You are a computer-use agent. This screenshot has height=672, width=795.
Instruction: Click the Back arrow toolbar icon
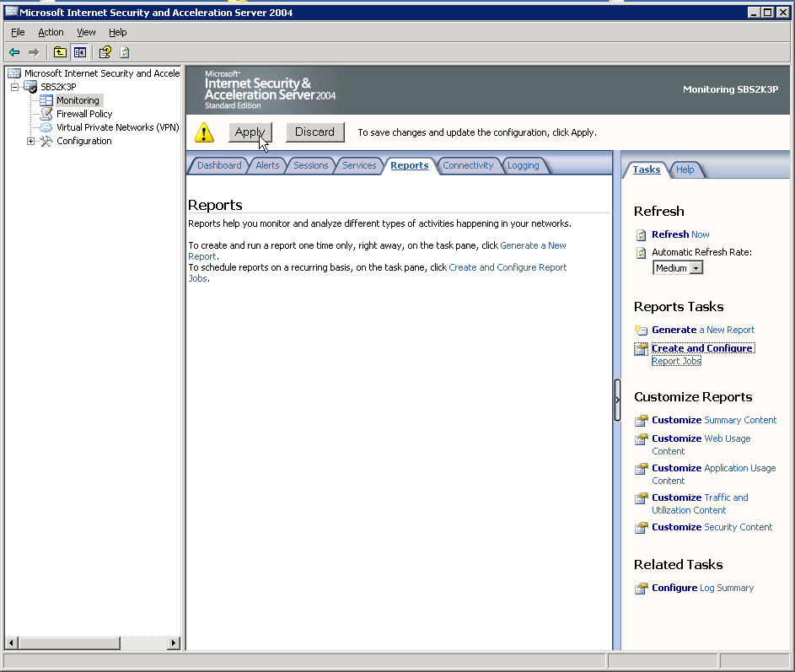(x=14, y=52)
